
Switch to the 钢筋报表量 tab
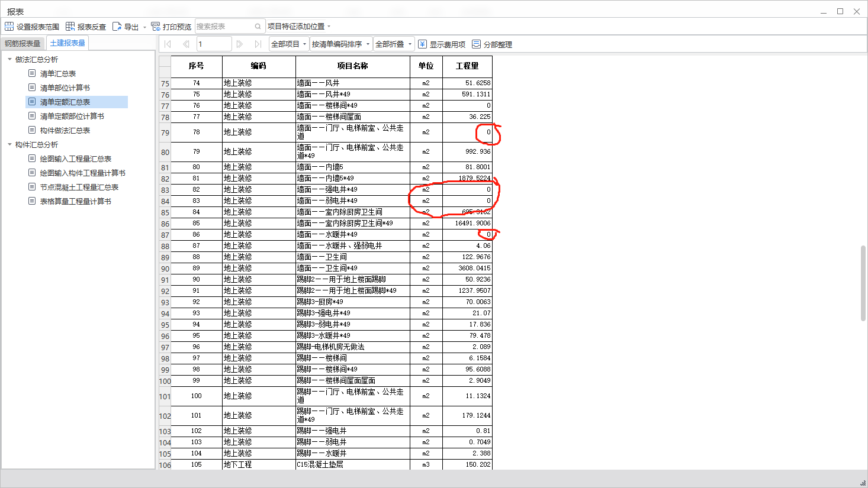point(22,43)
